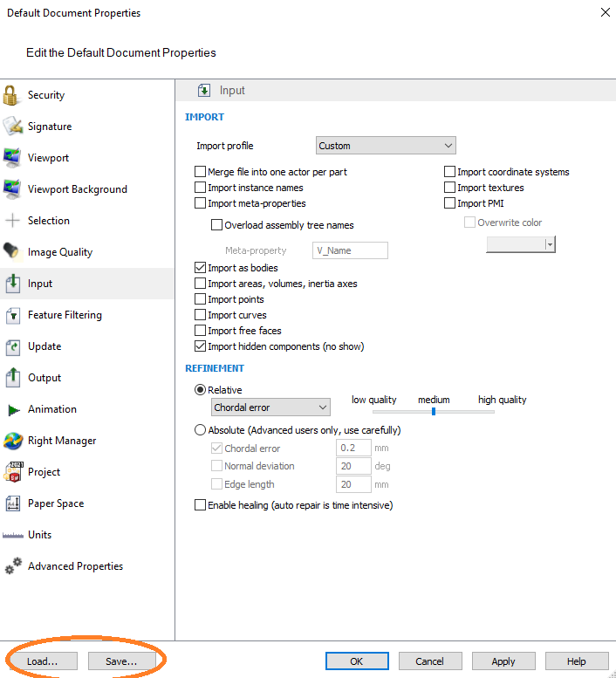Enable Merge file into one actor per part
Screen dimensions: 616x678
click(201, 172)
